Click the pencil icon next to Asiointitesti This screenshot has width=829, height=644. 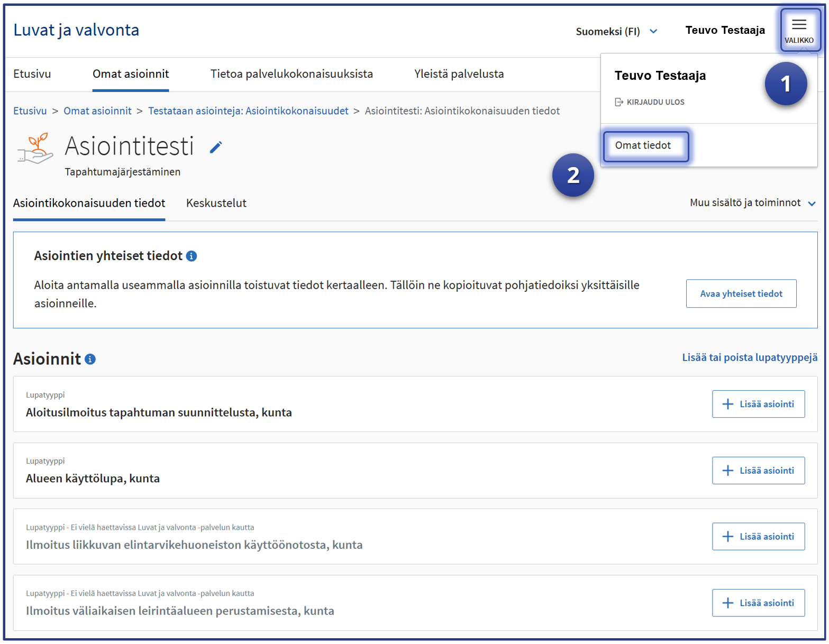point(216,148)
